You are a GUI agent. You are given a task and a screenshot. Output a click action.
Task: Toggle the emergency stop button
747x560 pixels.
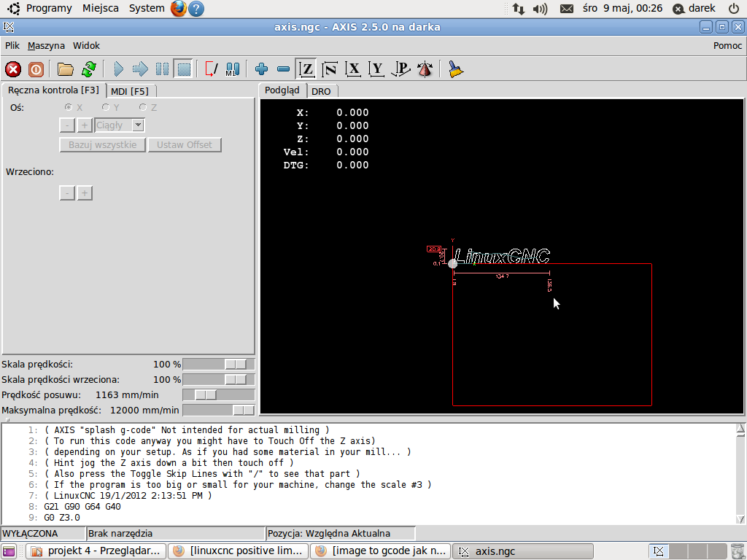(13, 69)
